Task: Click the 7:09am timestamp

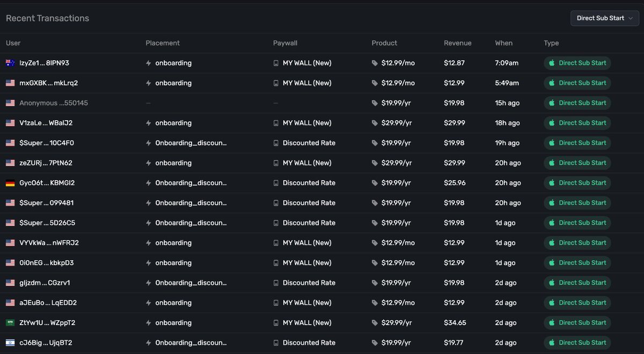Action: [x=507, y=63]
